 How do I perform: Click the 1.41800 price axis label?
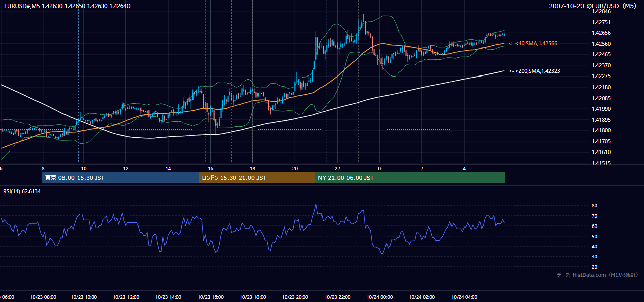pyautogui.click(x=601, y=130)
